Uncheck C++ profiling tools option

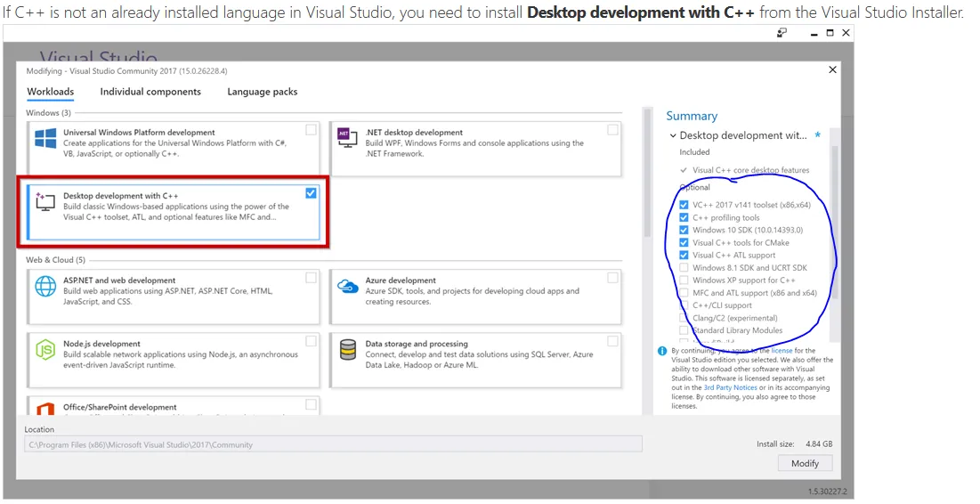point(684,217)
